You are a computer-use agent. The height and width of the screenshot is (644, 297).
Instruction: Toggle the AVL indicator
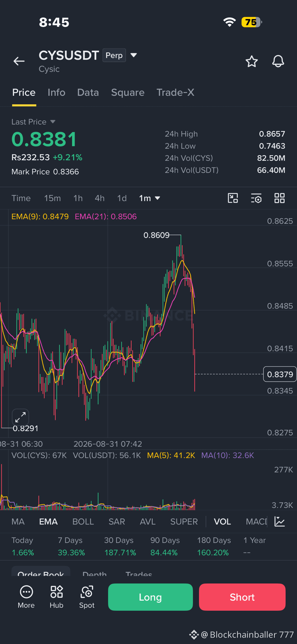(147, 522)
